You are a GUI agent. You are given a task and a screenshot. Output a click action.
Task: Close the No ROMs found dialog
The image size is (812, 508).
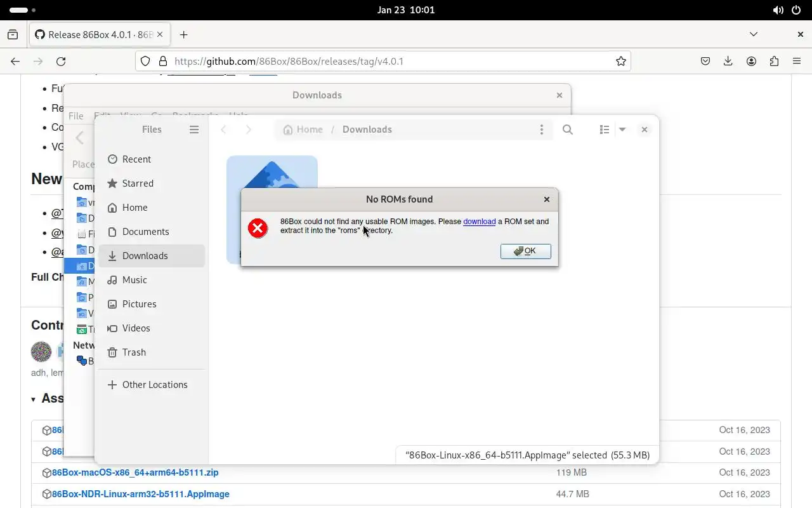(x=547, y=199)
